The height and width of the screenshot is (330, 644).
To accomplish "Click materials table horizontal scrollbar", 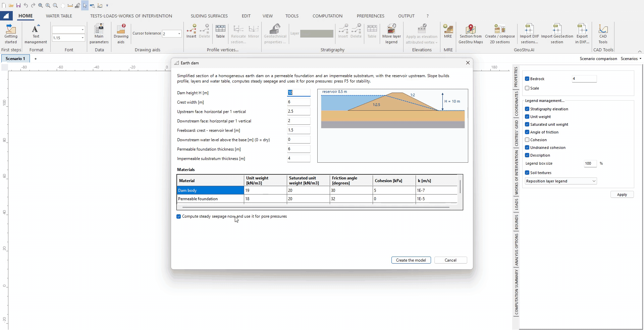I will [316, 207].
